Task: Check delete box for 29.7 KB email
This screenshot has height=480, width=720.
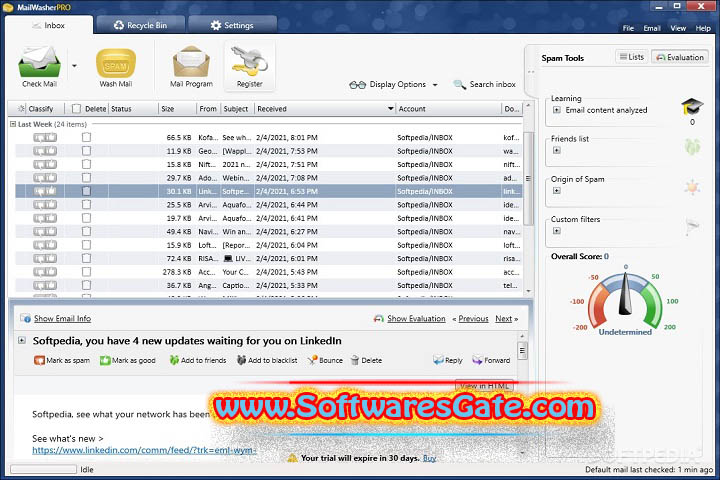Action: (86, 178)
